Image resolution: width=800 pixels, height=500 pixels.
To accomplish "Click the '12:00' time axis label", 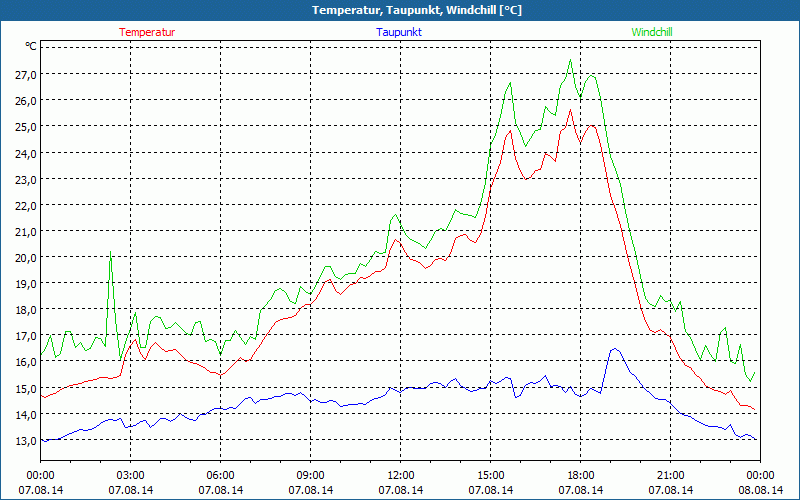I will (401, 476).
